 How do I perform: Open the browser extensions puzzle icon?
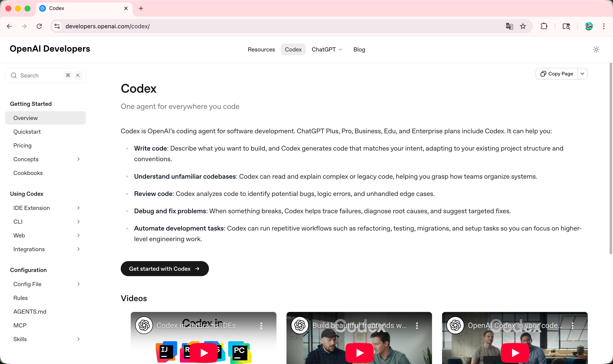544,26
